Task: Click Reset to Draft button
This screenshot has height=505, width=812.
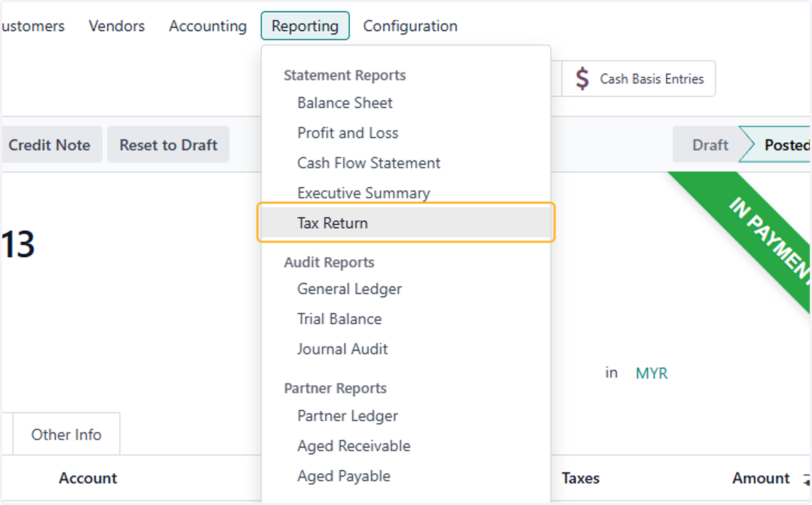Action: [168, 145]
